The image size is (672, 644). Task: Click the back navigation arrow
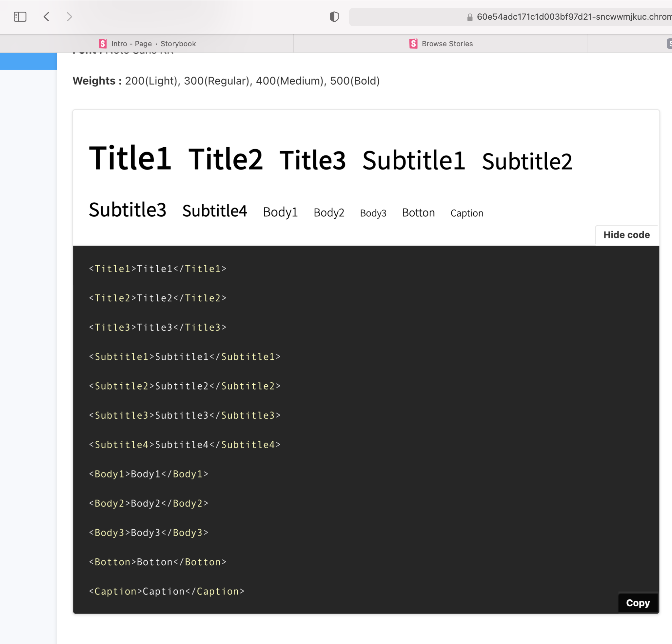click(47, 16)
